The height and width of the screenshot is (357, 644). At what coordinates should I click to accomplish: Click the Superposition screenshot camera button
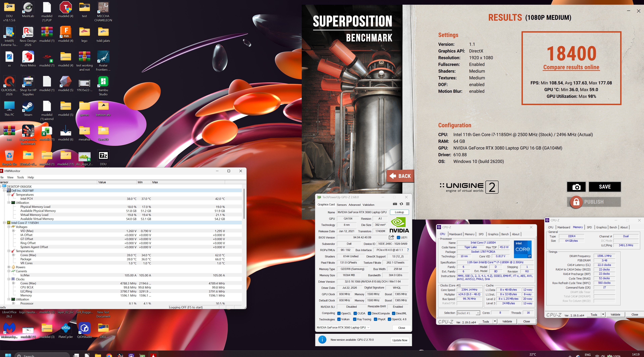tap(576, 187)
